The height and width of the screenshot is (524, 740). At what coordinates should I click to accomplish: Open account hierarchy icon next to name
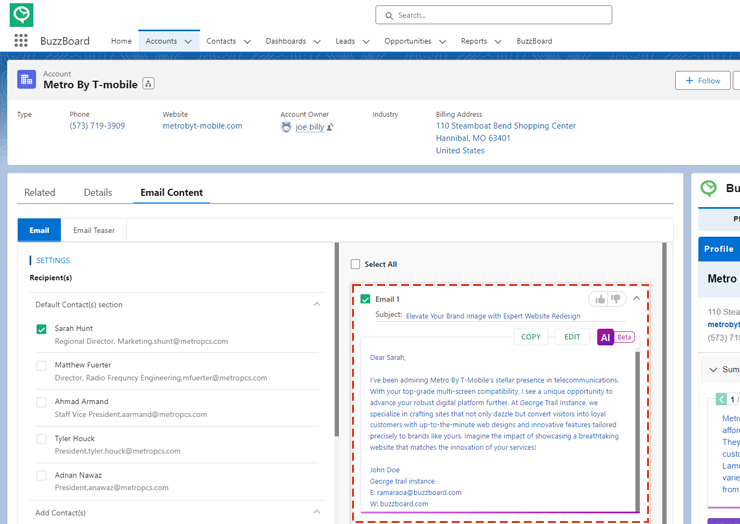148,84
